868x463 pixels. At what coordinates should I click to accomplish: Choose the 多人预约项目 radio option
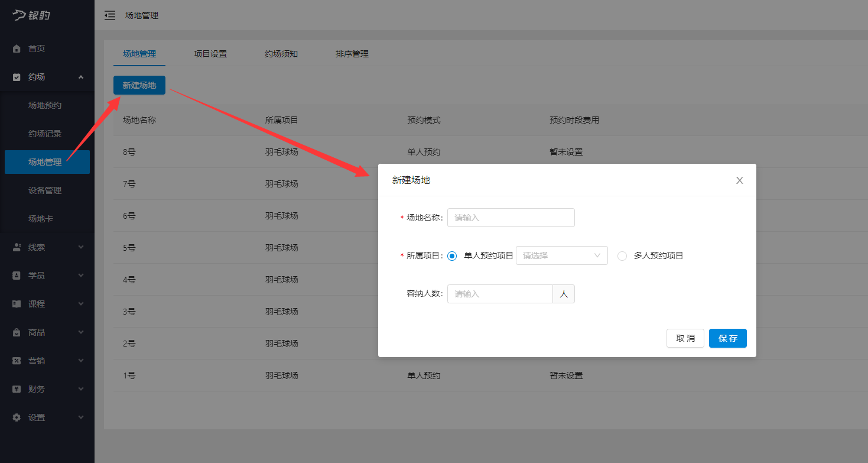click(622, 255)
